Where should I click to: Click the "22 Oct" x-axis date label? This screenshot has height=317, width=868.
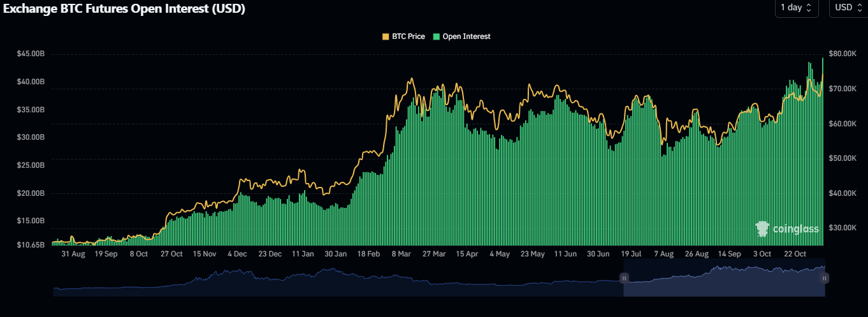(x=794, y=254)
